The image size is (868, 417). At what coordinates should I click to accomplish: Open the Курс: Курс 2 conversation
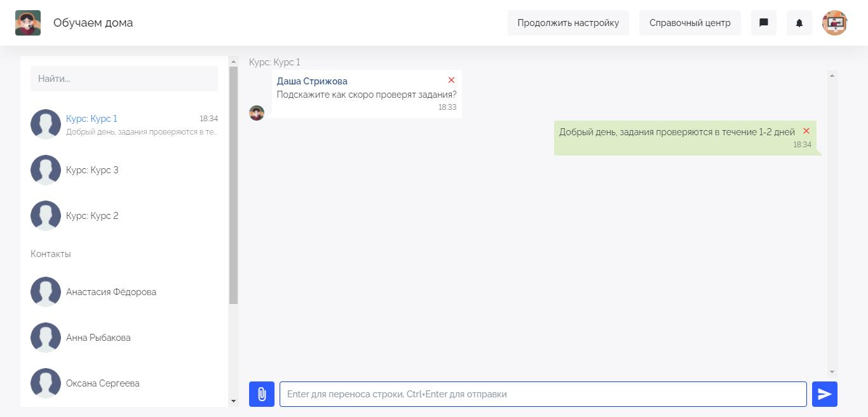coord(124,216)
